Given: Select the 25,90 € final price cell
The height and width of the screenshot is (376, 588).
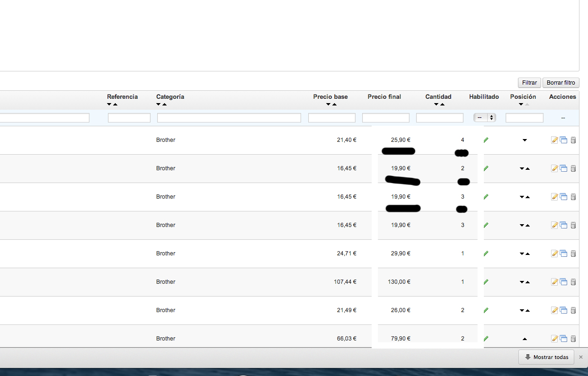Looking at the screenshot, I should (401, 140).
